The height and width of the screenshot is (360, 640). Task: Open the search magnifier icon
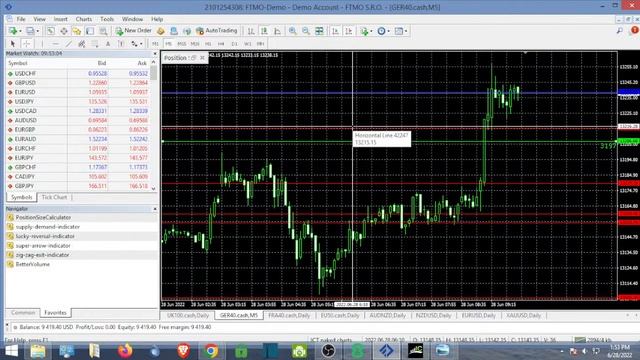(x=620, y=31)
